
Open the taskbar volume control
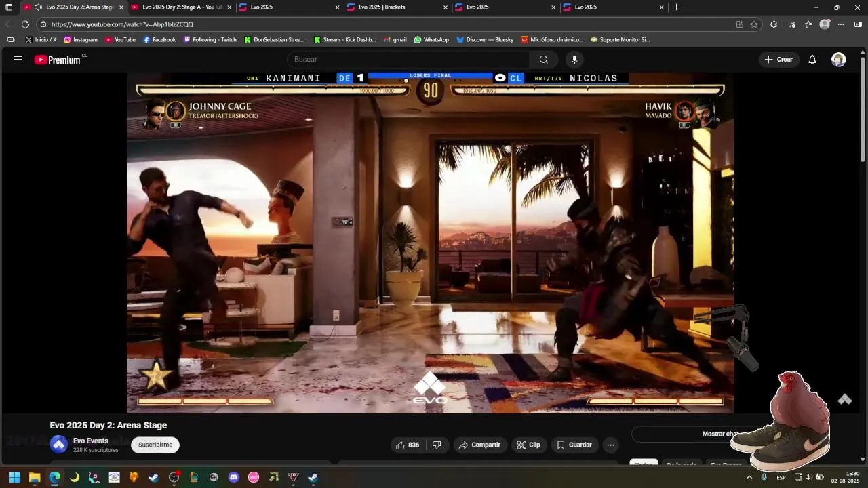[x=808, y=477]
